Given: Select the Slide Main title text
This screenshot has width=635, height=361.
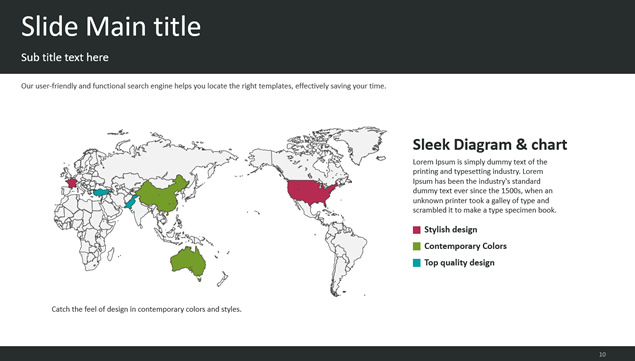Looking at the screenshot, I should point(111,26).
